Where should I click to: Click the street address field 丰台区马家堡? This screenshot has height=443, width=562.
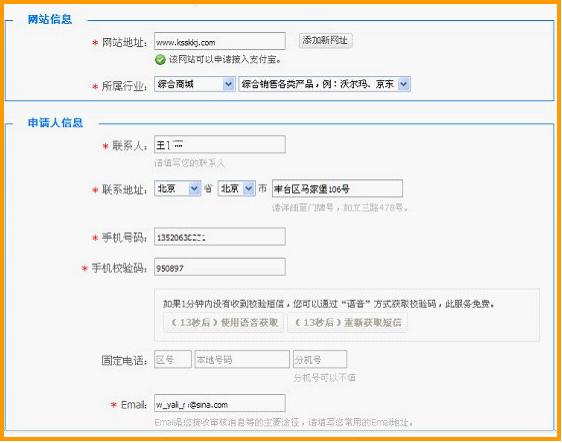point(337,189)
